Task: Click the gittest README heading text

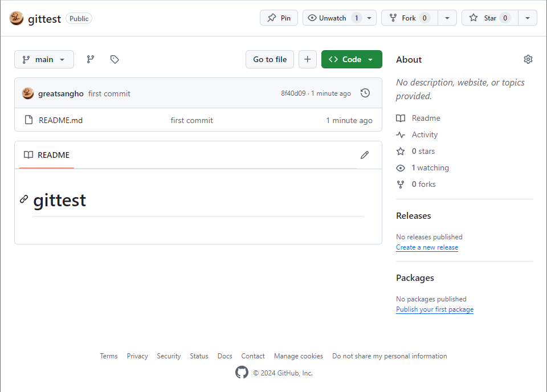Action: [x=60, y=200]
